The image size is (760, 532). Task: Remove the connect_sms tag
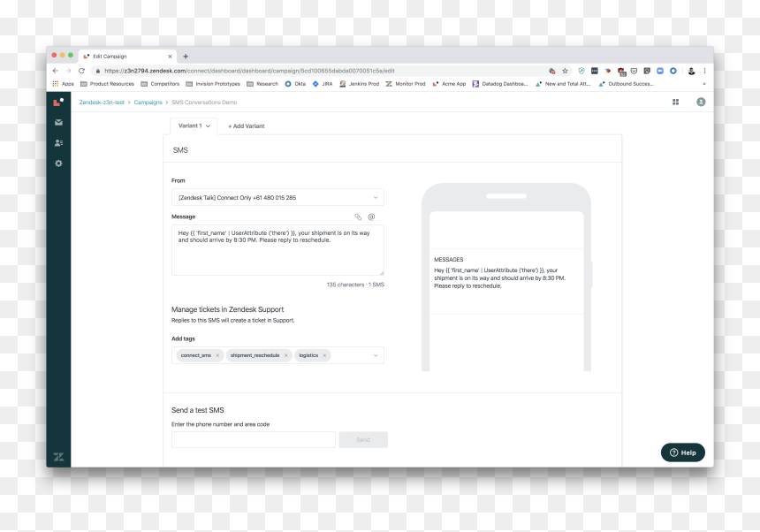(x=217, y=355)
